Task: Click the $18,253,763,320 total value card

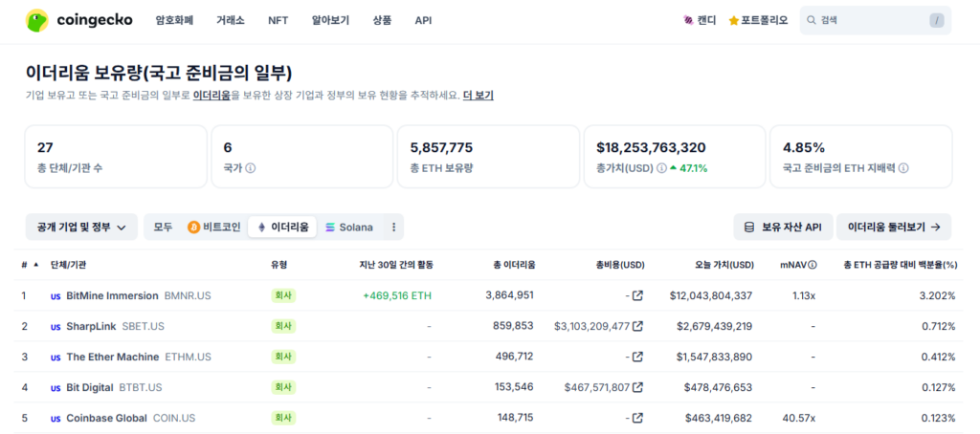Action: coord(675,156)
